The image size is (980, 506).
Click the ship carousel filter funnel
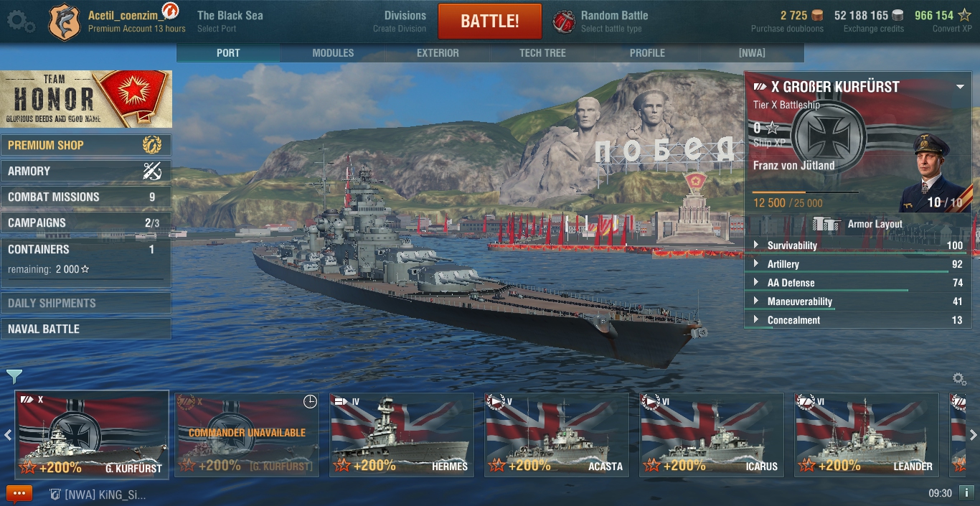(x=14, y=376)
